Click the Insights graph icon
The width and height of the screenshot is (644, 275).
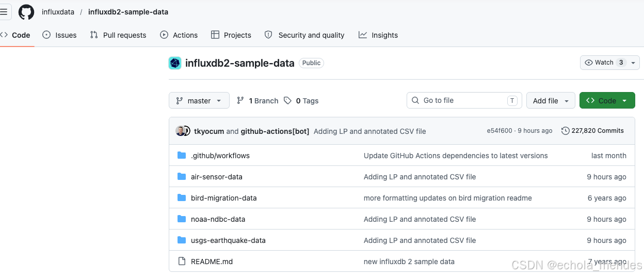pyautogui.click(x=363, y=35)
